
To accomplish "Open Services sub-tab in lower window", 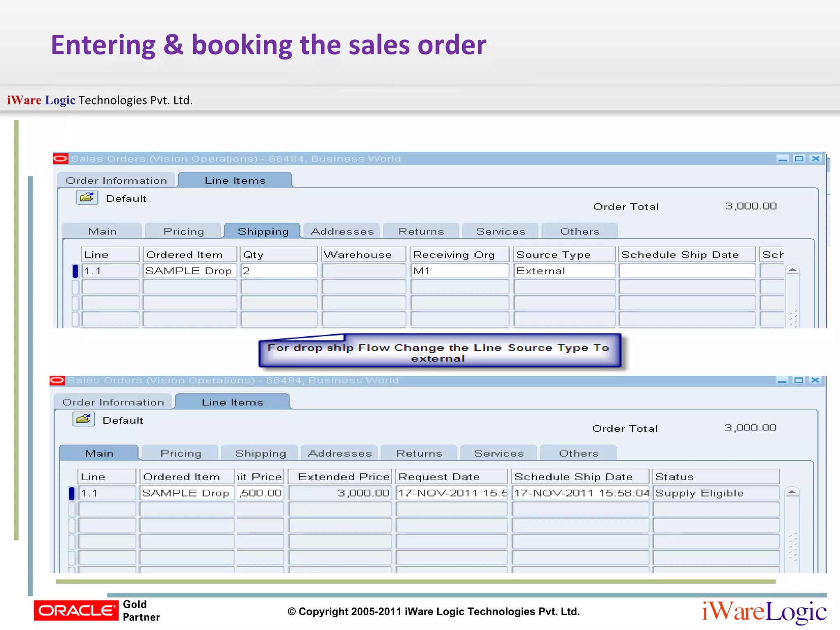I will tap(499, 453).
